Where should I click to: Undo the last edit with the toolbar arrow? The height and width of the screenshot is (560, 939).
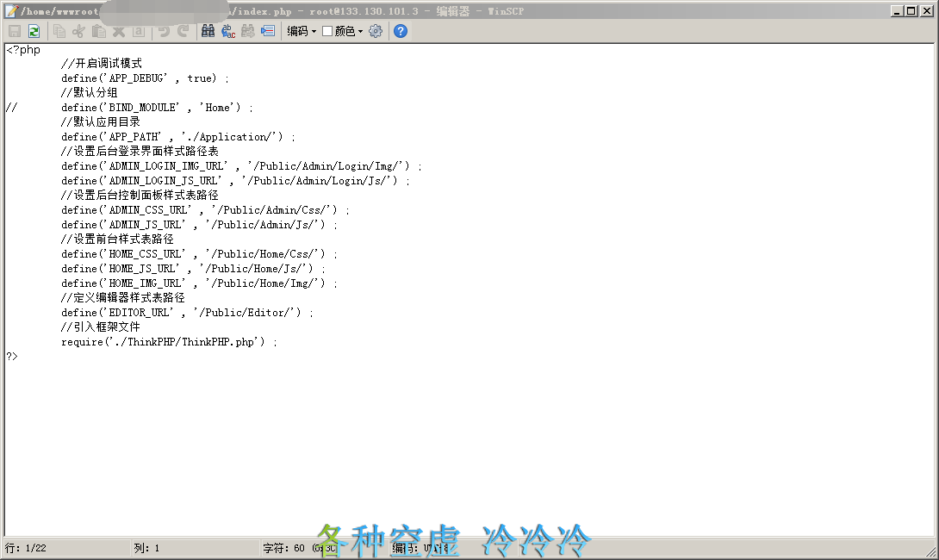[x=164, y=31]
